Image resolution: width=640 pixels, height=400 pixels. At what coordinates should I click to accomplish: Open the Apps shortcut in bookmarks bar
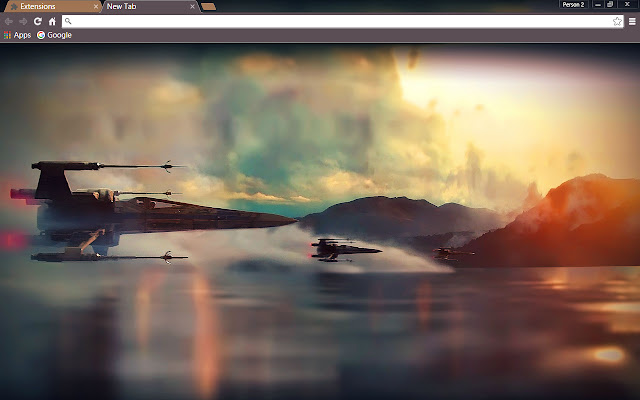click(18, 35)
